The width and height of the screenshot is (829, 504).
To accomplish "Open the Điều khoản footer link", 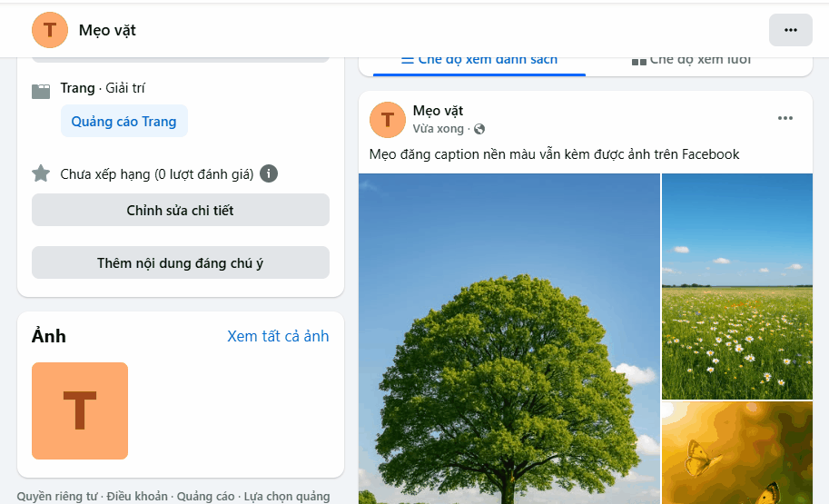I will [x=137, y=497].
